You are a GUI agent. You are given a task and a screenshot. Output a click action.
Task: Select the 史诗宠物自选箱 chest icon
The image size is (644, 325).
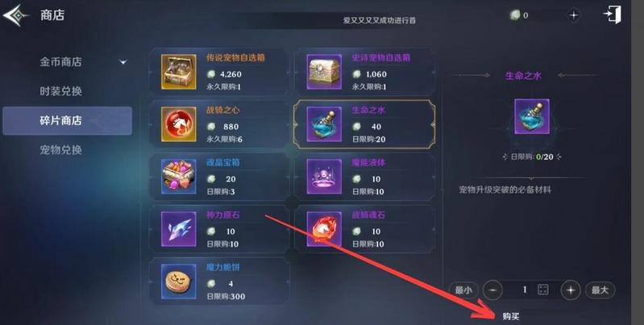pyautogui.click(x=324, y=72)
